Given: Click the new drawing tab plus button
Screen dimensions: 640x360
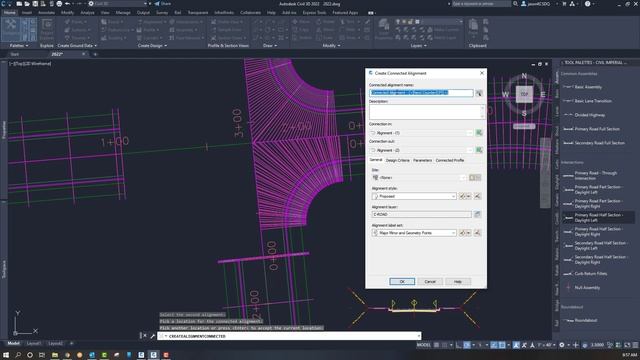Looking at the screenshot, I should [95, 54].
